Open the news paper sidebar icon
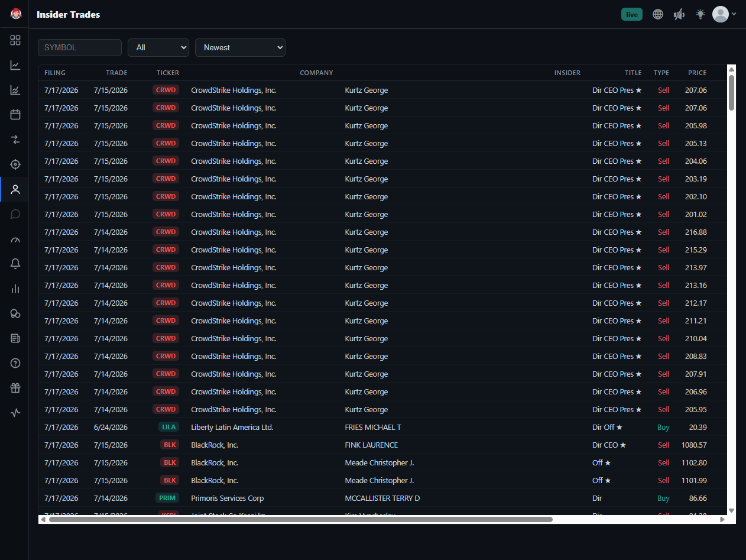746x560 pixels. pyautogui.click(x=15, y=338)
